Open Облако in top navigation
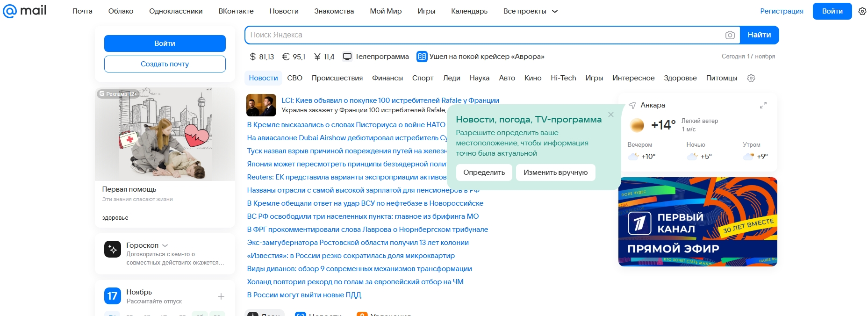Screen dimensions: 868x316 [121, 11]
